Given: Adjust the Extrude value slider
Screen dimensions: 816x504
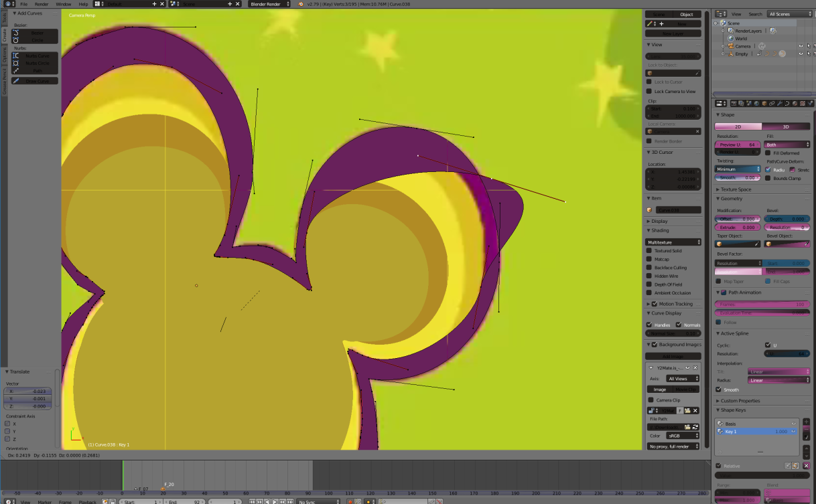Looking at the screenshot, I should click(738, 227).
